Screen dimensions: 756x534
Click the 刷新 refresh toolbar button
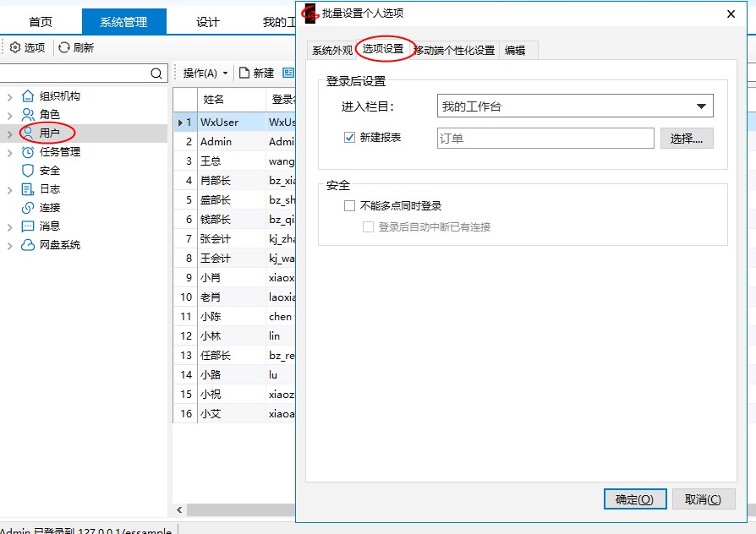click(x=76, y=48)
